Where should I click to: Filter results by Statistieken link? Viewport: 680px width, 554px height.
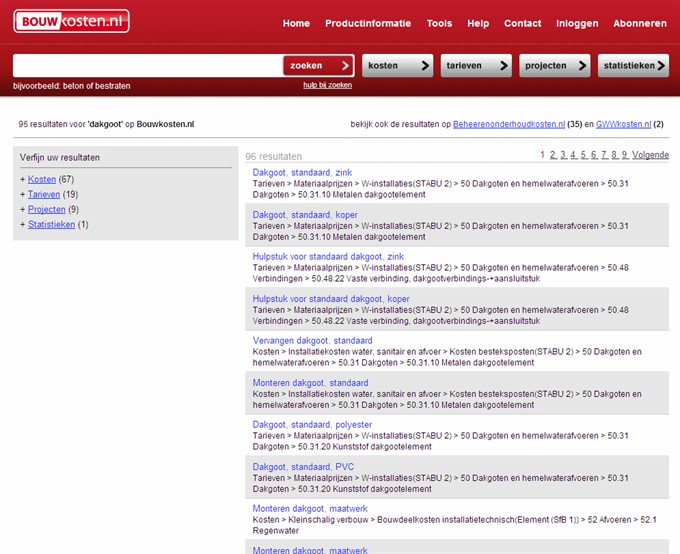coord(52,224)
